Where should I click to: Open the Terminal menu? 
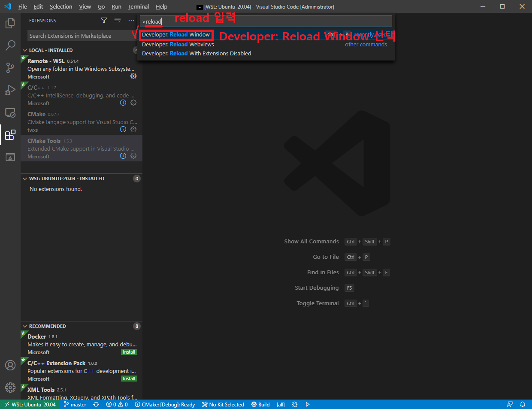(x=138, y=7)
